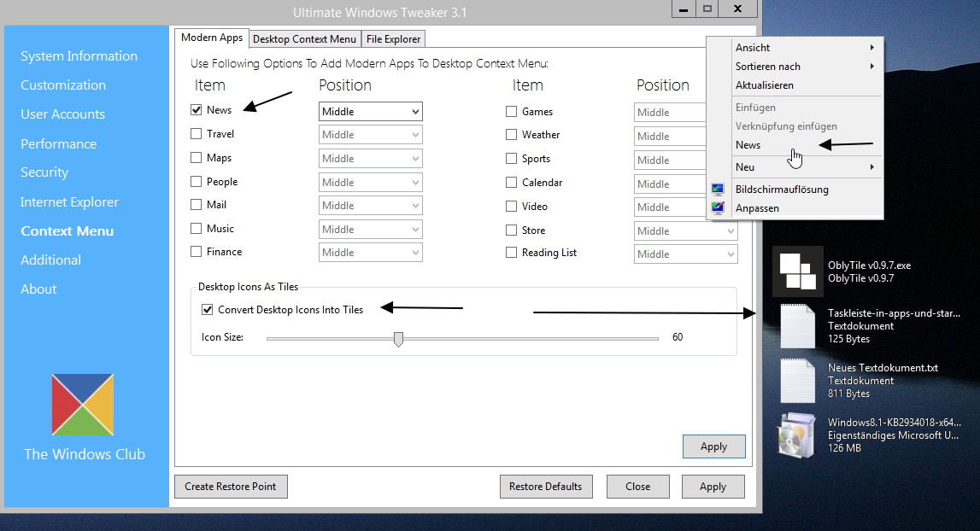Open the Store row Position dropdown

[x=685, y=231]
